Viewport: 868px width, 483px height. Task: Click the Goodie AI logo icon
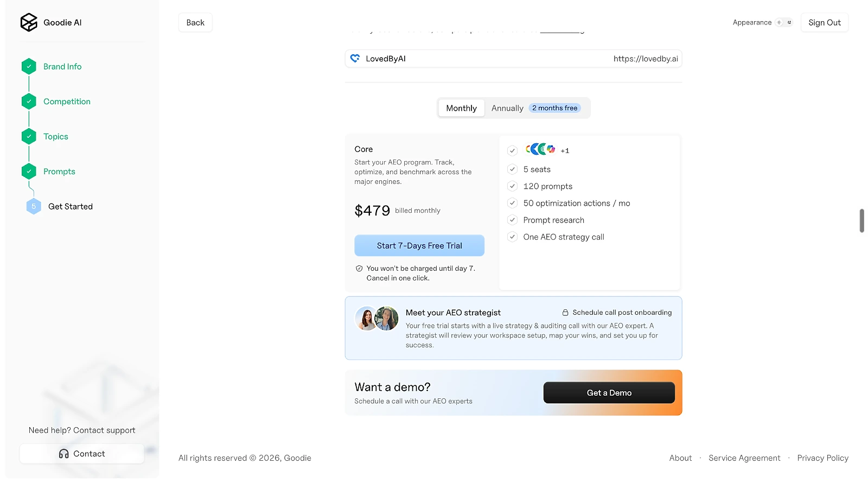(29, 22)
